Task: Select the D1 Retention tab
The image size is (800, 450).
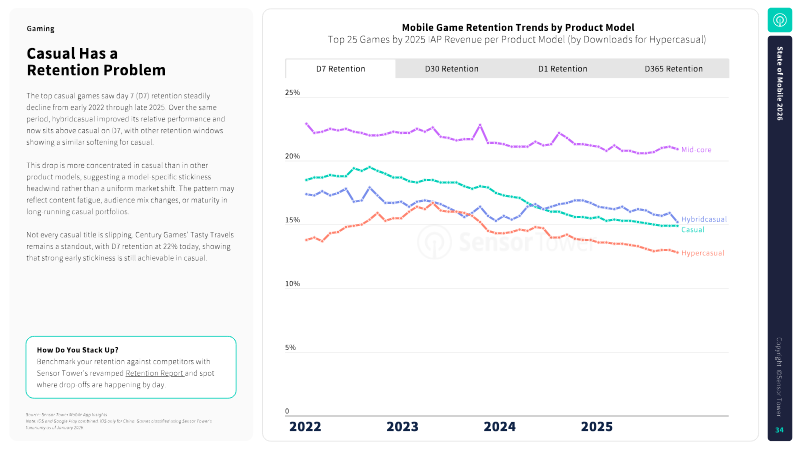Action: pos(563,69)
